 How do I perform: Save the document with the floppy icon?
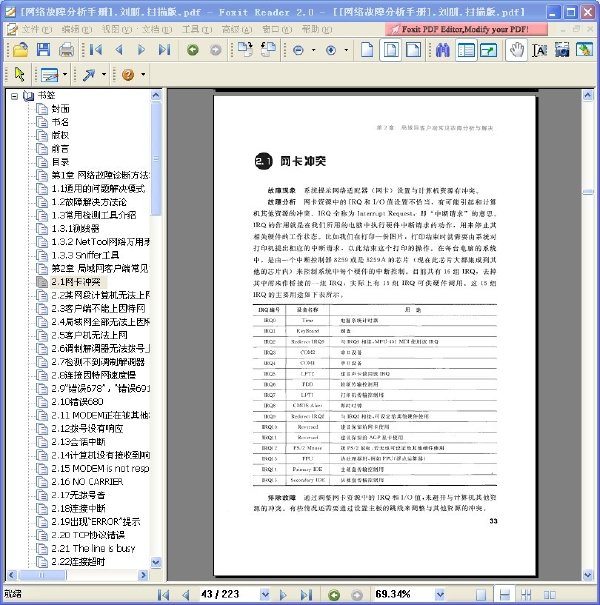pos(44,50)
